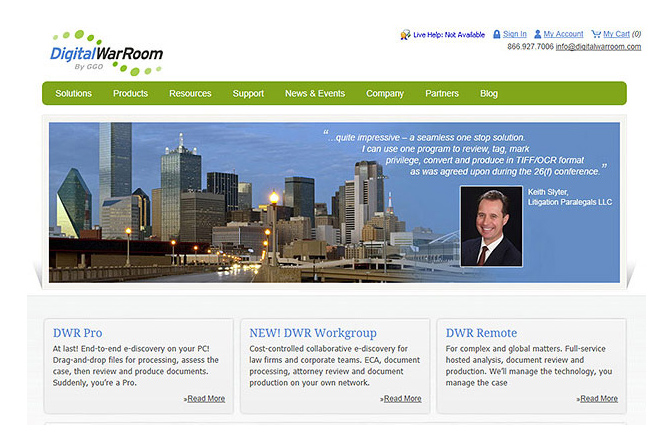Click the DWR Pro heading
Image resolution: width=672 pixels, height=444 pixels.
pyautogui.click(x=78, y=333)
